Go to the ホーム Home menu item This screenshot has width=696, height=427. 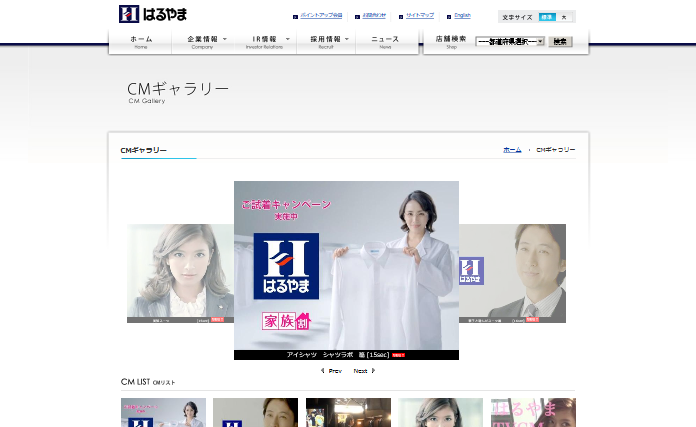[141, 42]
